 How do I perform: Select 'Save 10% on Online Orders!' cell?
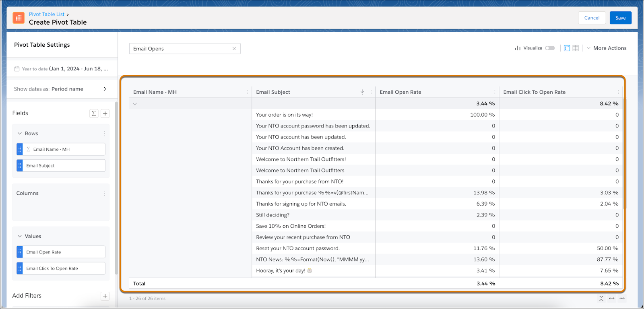pyautogui.click(x=314, y=226)
